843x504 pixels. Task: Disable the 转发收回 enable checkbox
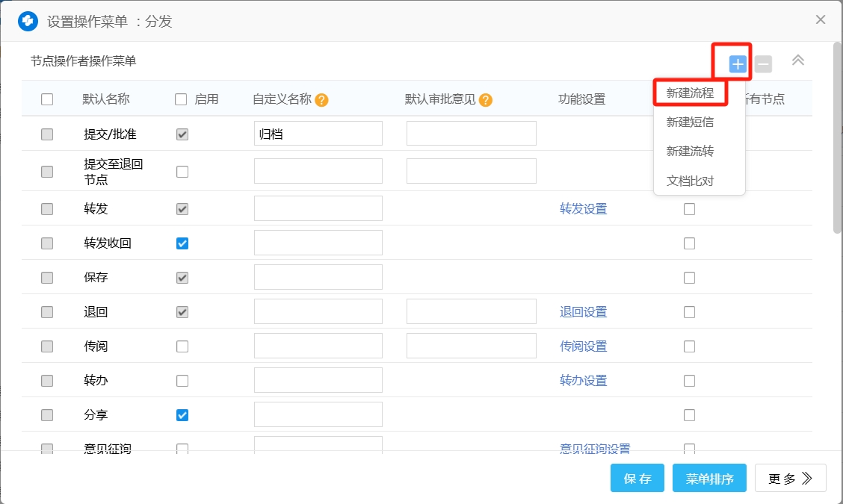[182, 243]
